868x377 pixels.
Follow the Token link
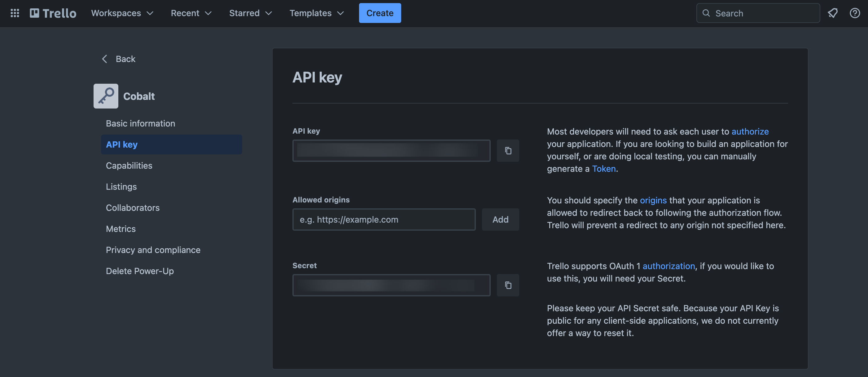pos(603,169)
